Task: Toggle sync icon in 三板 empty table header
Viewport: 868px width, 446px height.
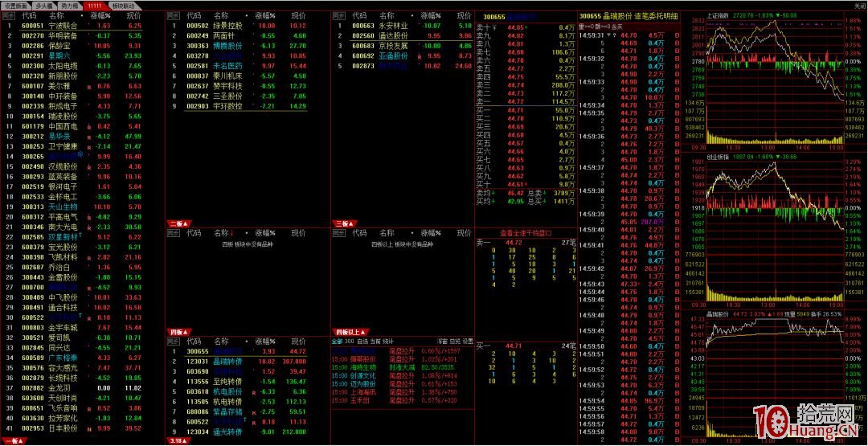Action: click(x=339, y=233)
